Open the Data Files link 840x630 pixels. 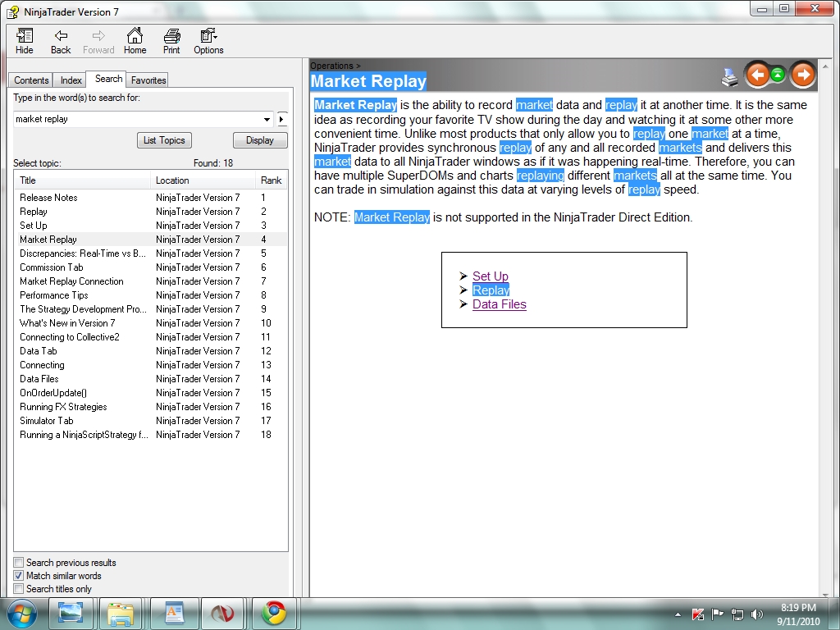pyautogui.click(x=500, y=304)
